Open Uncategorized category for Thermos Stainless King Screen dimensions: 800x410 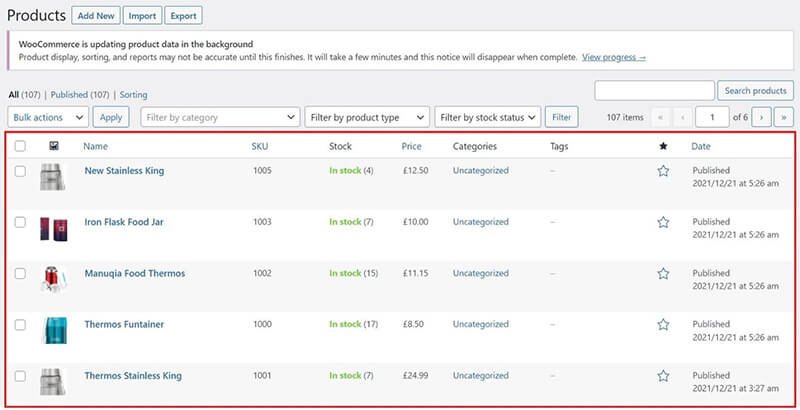point(481,376)
